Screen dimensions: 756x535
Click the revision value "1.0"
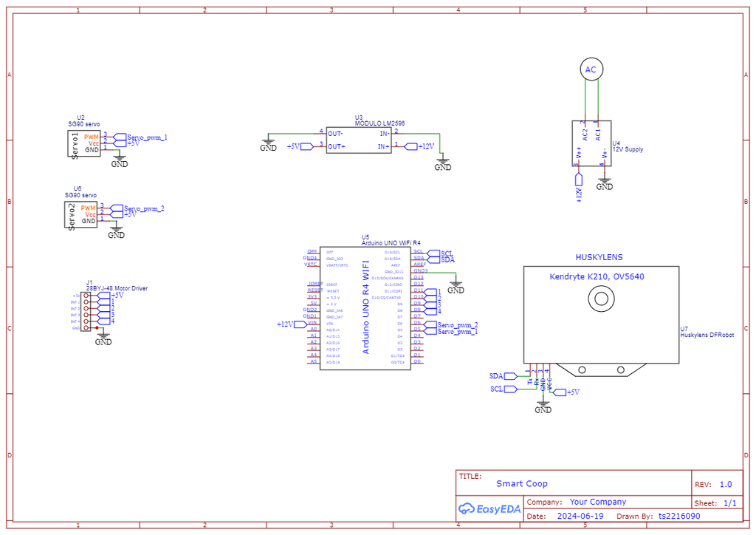[726, 484]
